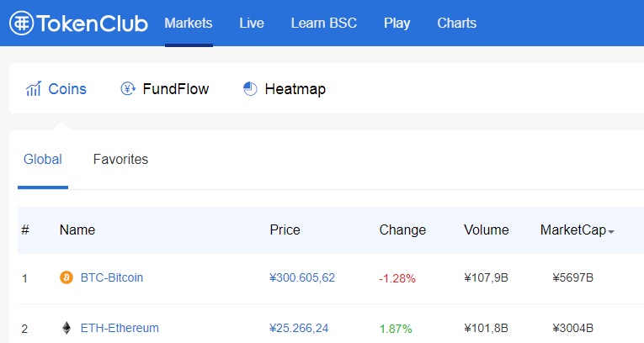Click the 1.87% change value
The width and height of the screenshot is (644, 343).
tap(396, 329)
